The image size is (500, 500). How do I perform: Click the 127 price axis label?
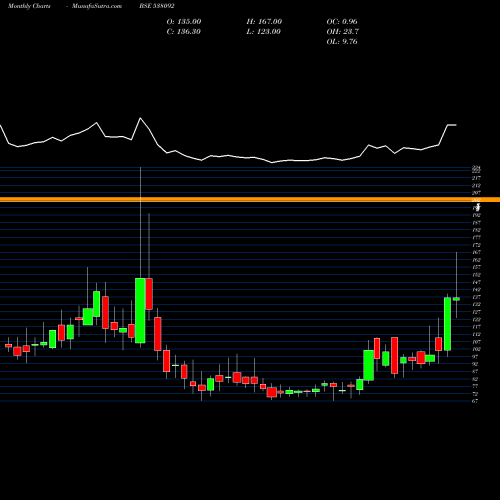(x=476, y=312)
